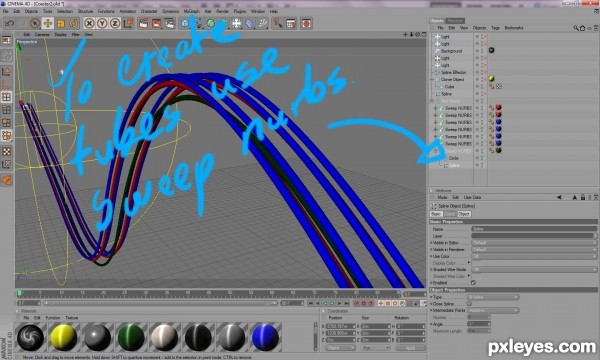Screen dimensions: 600x360
Task: Select the Rotate tool icon
Action: click(73, 23)
